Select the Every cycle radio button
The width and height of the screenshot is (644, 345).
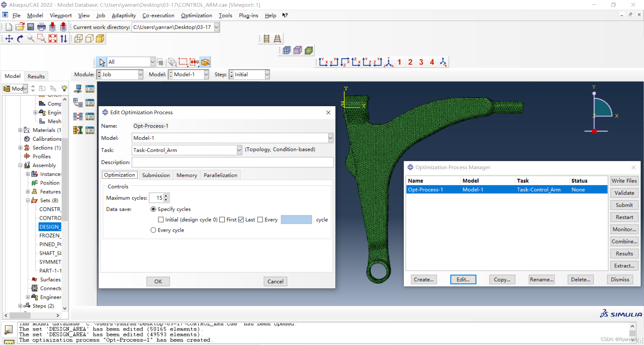tap(153, 230)
